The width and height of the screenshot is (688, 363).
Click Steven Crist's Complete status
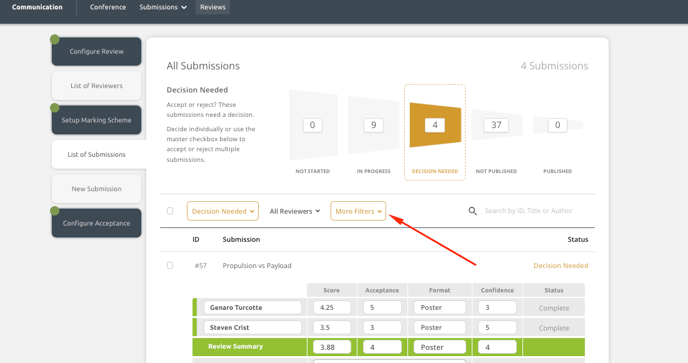(x=554, y=328)
